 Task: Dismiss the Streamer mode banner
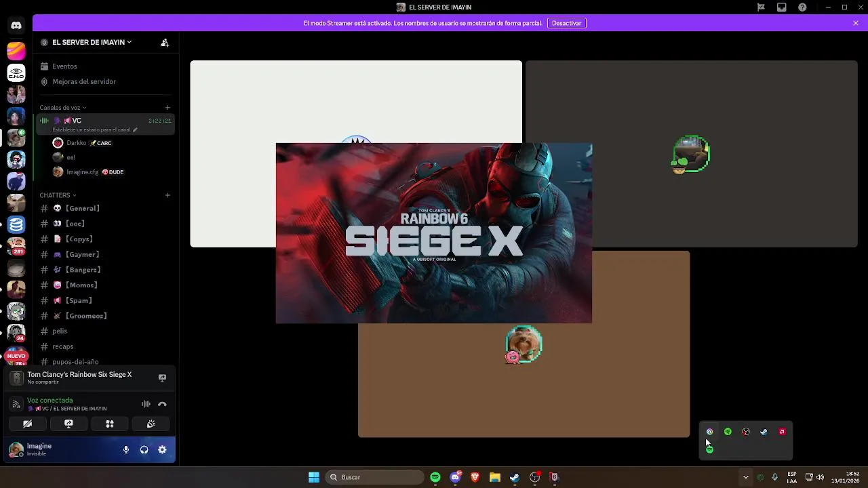(856, 23)
